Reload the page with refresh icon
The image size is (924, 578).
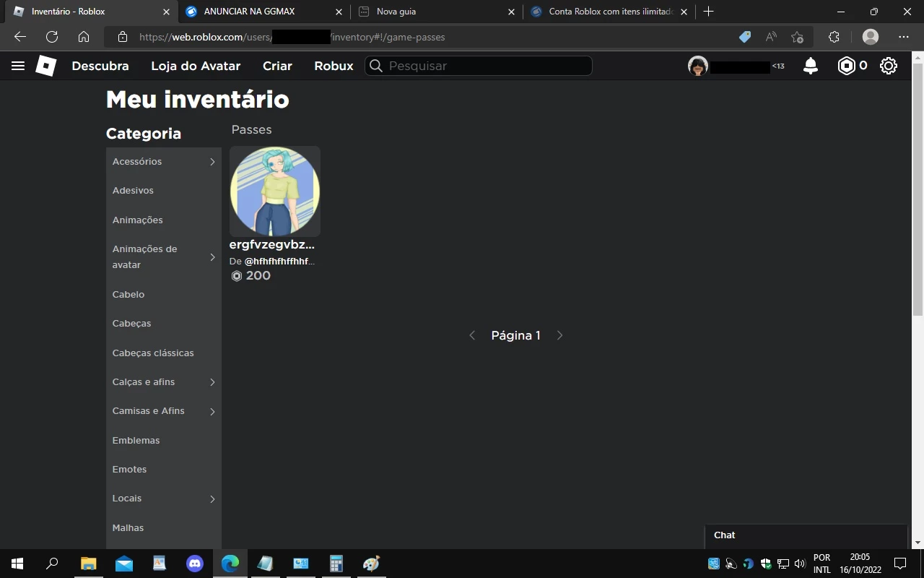click(52, 37)
